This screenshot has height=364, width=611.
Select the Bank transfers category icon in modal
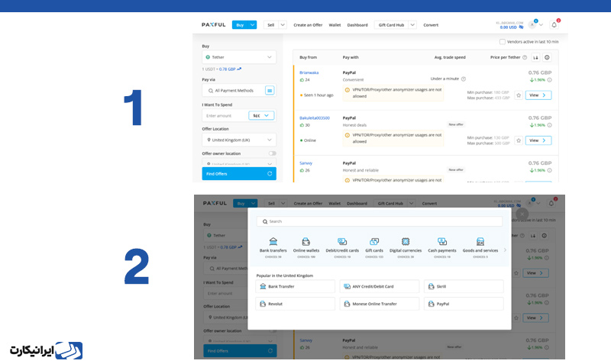(273, 241)
